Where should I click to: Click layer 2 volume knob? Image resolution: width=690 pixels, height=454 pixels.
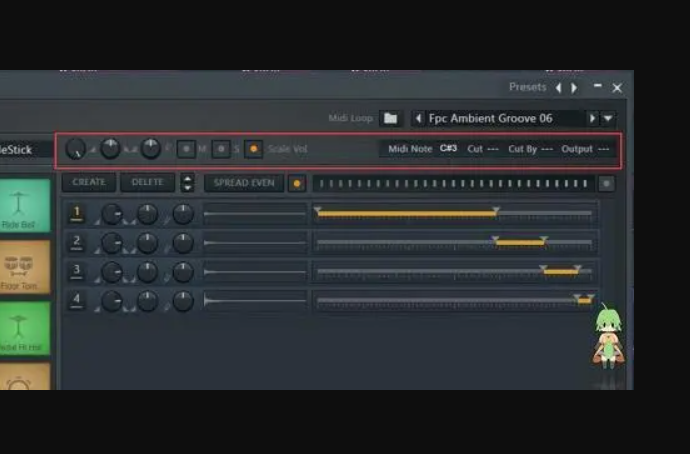(112, 243)
